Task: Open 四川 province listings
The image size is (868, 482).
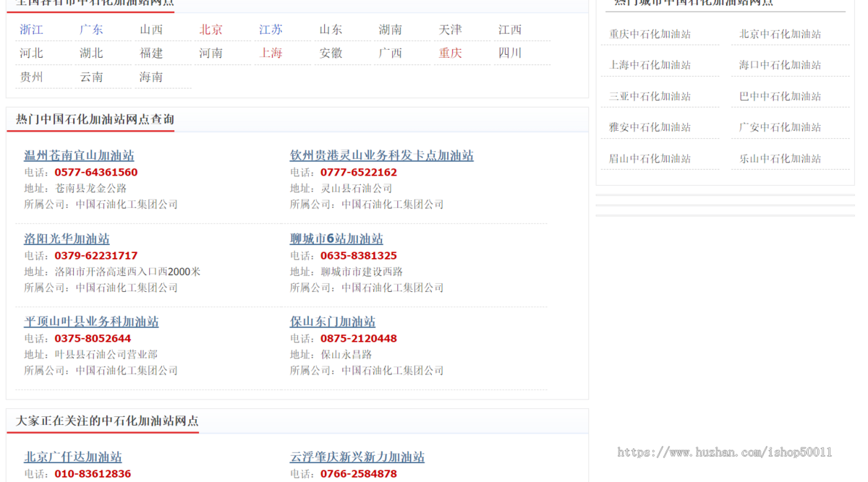Action: [x=510, y=53]
